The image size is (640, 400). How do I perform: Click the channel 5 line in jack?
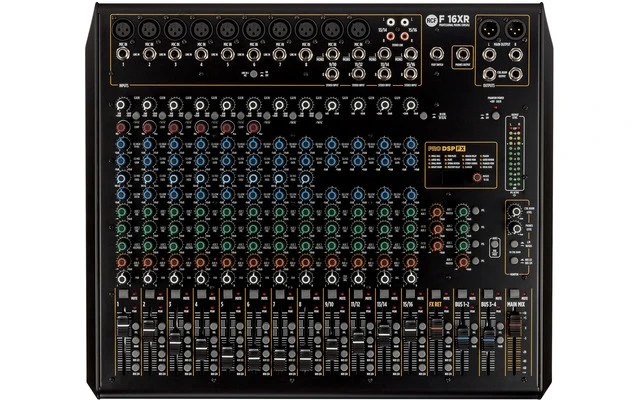tap(227, 54)
